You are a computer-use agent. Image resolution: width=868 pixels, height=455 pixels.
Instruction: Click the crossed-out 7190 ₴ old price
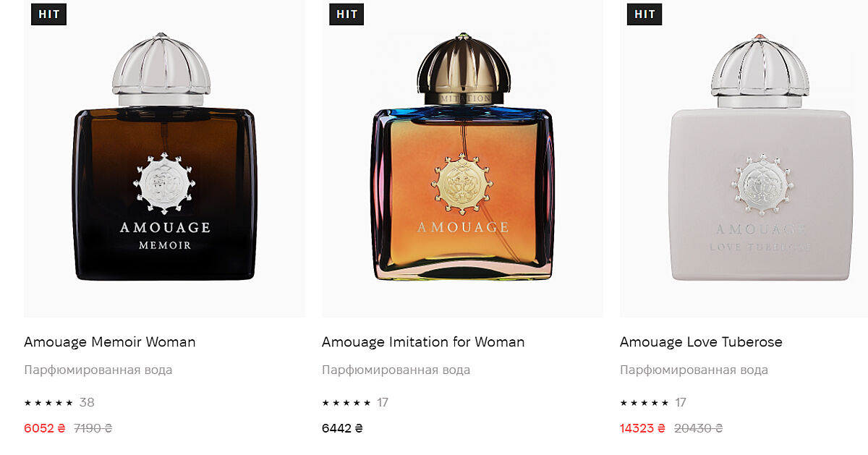pyautogui.click(x=93, y=428)
